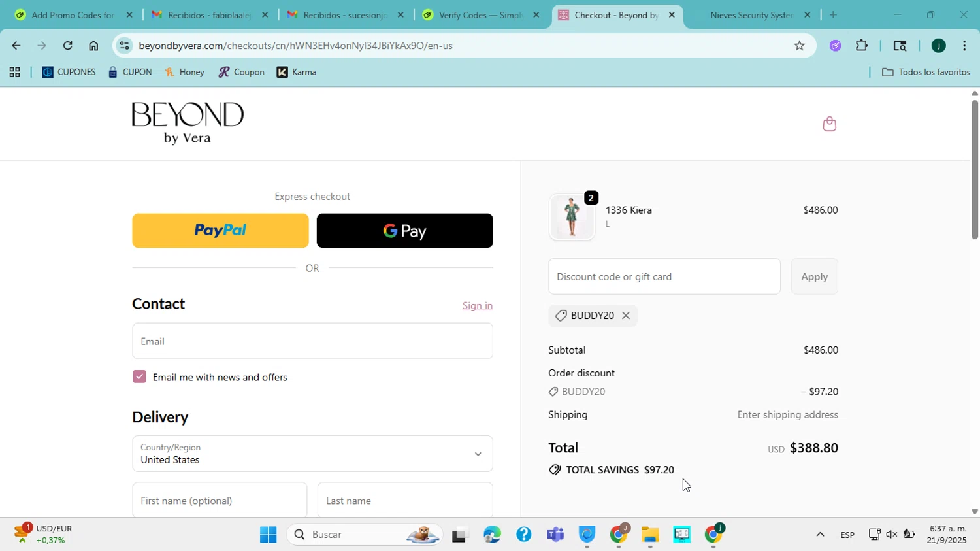Viewport: 980px width, 551px height.
Task: Remove the BUDDY20 discount code
Action: 626,316
